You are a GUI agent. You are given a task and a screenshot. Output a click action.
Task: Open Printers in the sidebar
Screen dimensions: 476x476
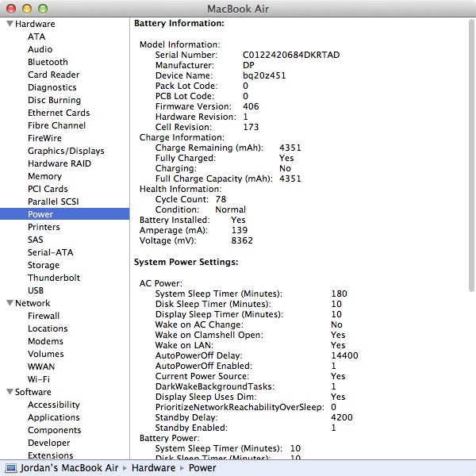[x=44, y=227]
